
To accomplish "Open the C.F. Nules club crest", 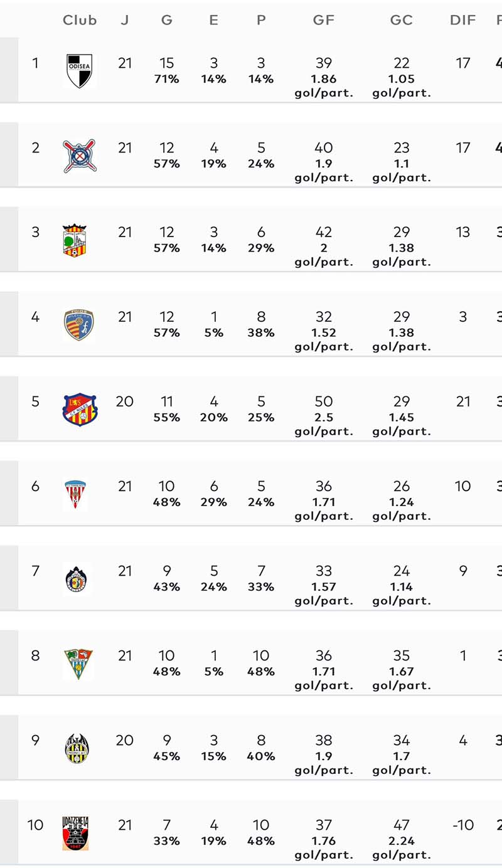I will pyautogui.click(x=80, y=410).
